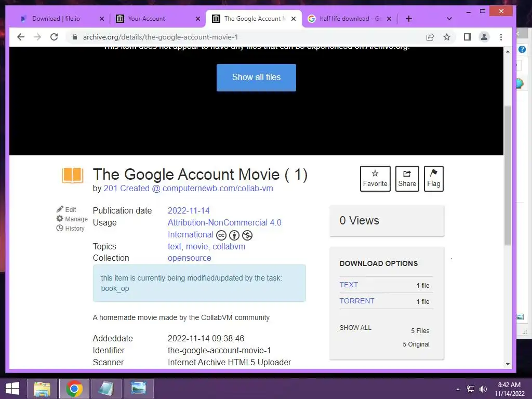Open the 2022-11-14 publication date link
Screen dimensions: 532x399
(189, 211)
